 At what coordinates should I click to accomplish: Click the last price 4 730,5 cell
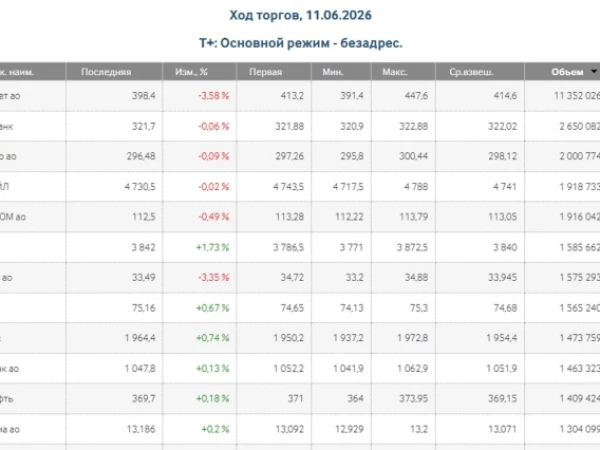click(140, 187)
